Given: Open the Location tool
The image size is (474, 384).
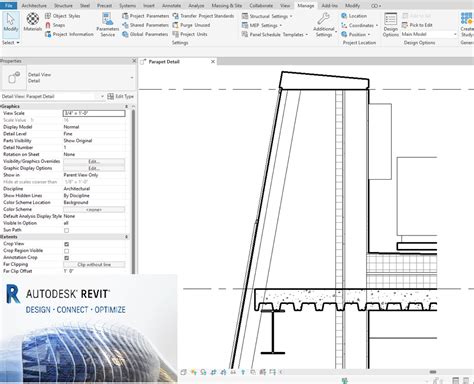Looking at the screenshot, I should [x=354, y=16].
